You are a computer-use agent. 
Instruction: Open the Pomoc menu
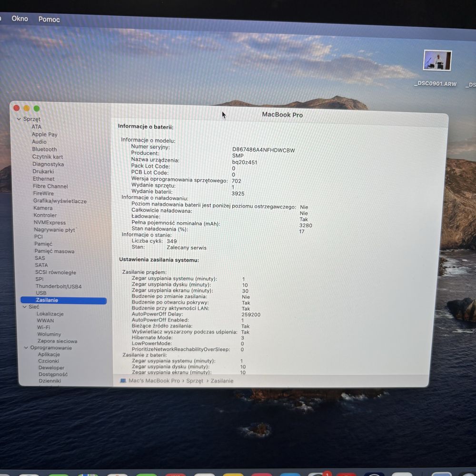(x=49, y=19)
